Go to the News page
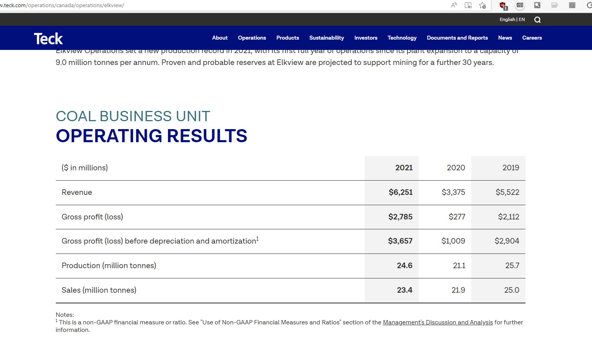 pyautogui.click(x=505, y=38)
